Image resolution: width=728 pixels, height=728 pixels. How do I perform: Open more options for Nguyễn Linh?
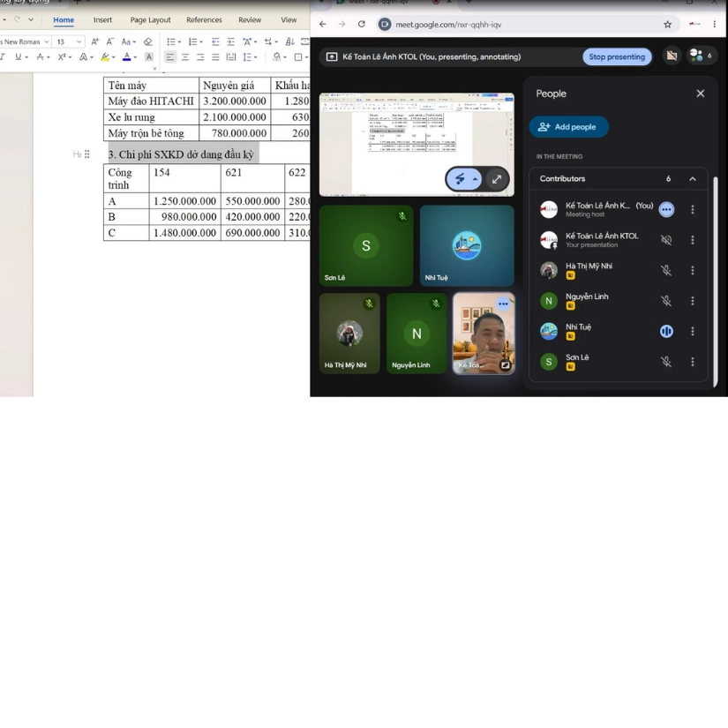click(693, 301)
